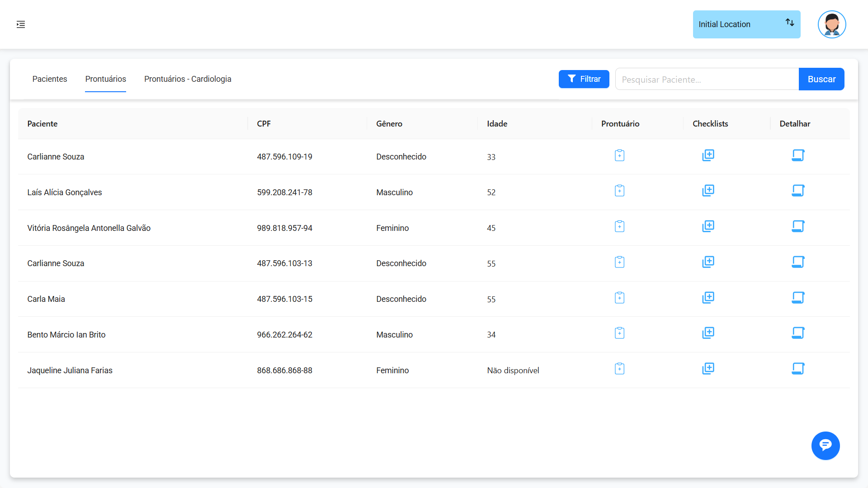Open prontuário icon for Bento Márcio Ian Brito

pos(619,333)
